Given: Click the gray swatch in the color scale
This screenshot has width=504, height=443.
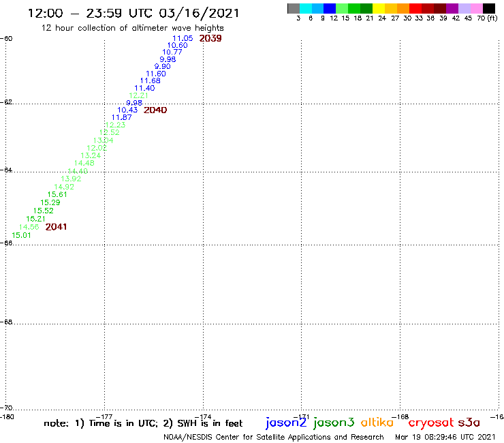Looking at the screenshot, I should [x=294, y=8].
